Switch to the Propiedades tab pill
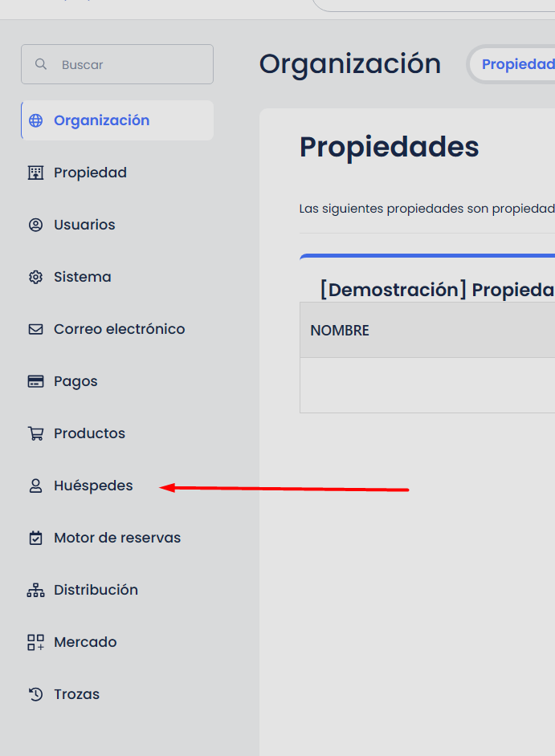This screenshot has height=756, width=555. pyautogui.click(x=517, y=64)
